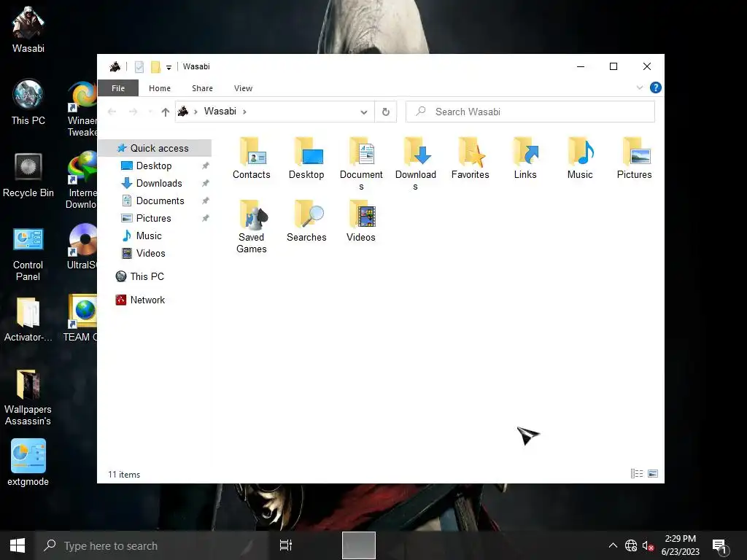The height and width of the screenshot is (560, 747).
Task: Open the Documents folder in file list
Action: (361, 164)
